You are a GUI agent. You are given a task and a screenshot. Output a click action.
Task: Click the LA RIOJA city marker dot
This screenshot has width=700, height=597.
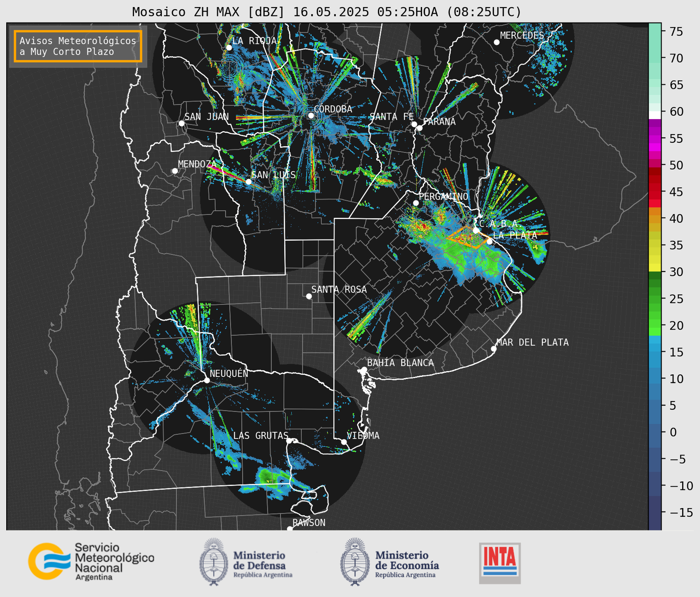coord(229,48)
